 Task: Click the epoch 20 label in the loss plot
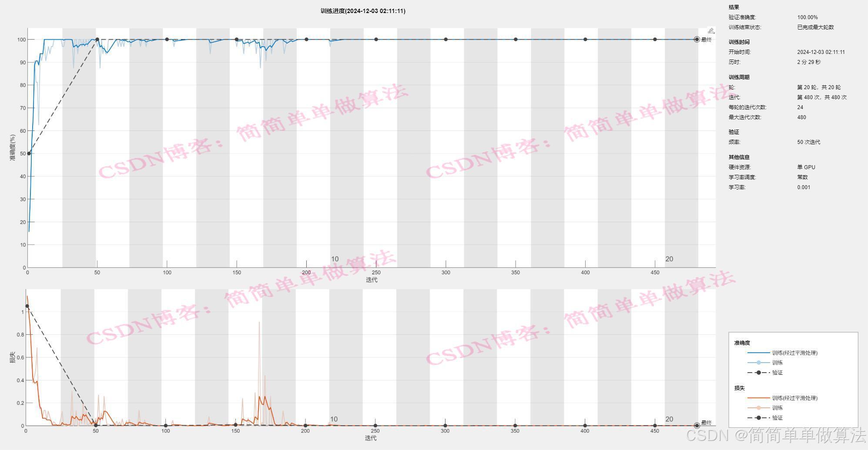[x=669, y=420]
